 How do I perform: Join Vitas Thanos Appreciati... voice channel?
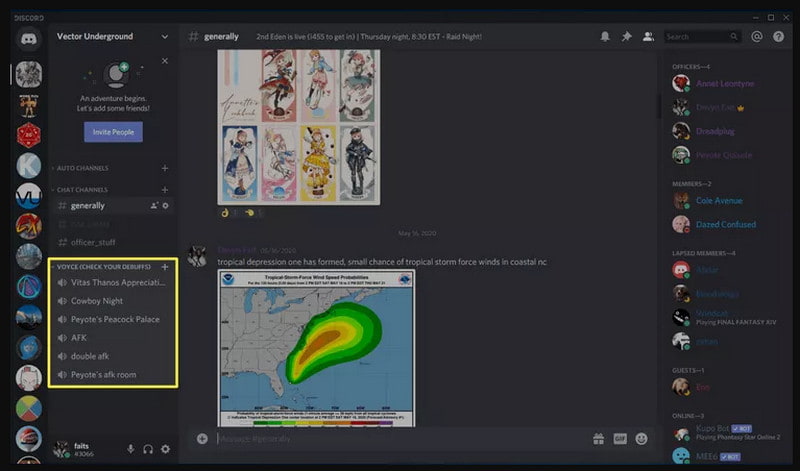(113, 282)
